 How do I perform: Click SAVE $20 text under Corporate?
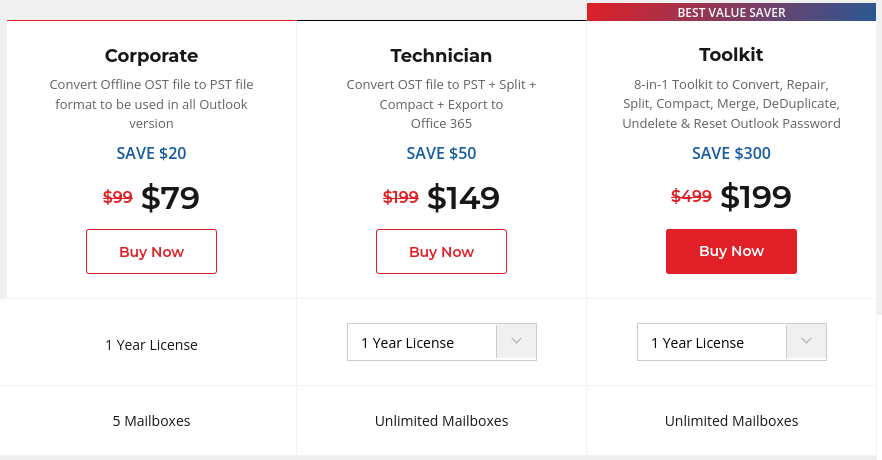(x=151, y=153)
